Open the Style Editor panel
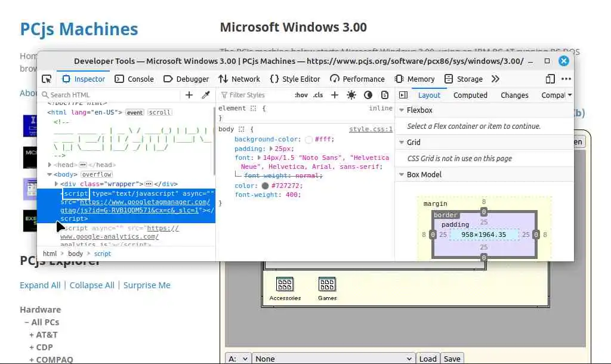The width and height of the screenshot is (611, 364). pyautogui.click(x=295, y=79)
